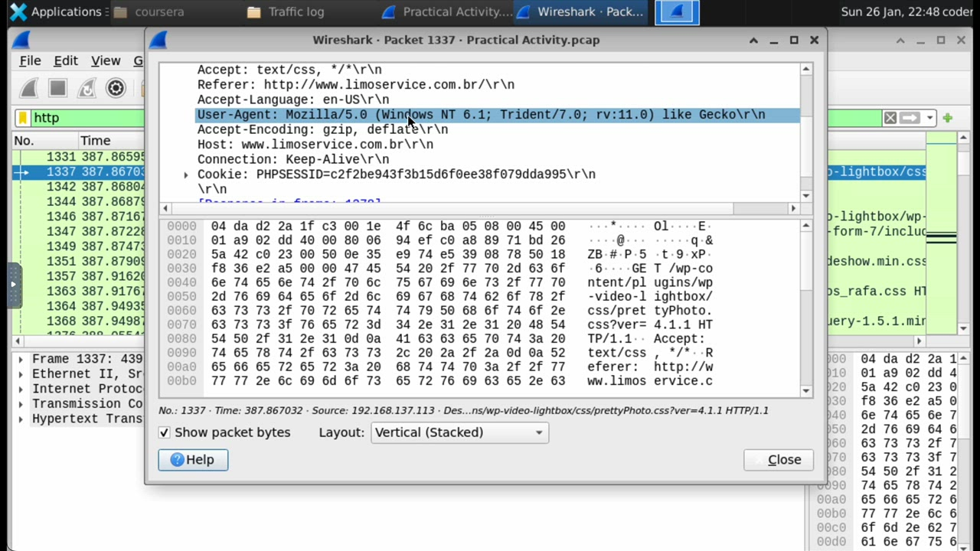Open the File menu
The width and height of the screenshot is (980, 551).
tap(30, 61)
